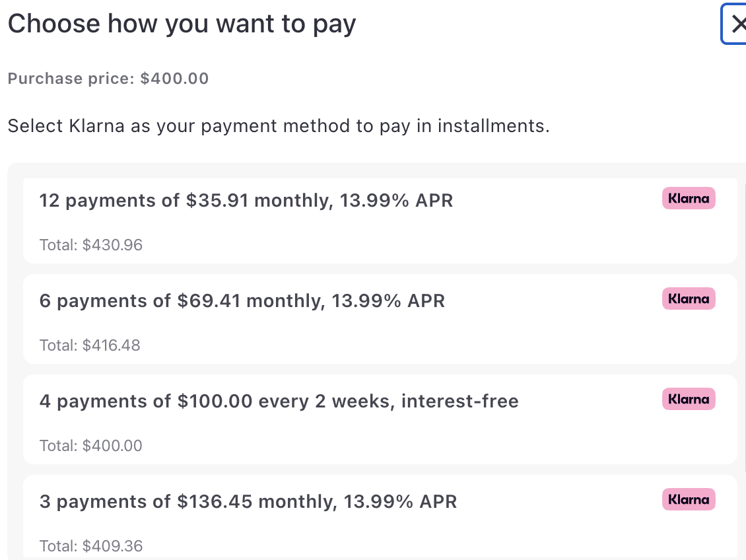This screenshot has width=746, height=560.
Task: Click the Total: $416.48 line
Action: (x=90, y=345)
